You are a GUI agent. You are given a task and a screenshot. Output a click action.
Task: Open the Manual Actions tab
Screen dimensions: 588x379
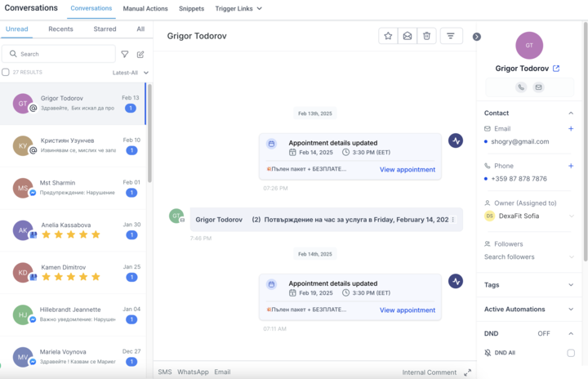point(145,9)
